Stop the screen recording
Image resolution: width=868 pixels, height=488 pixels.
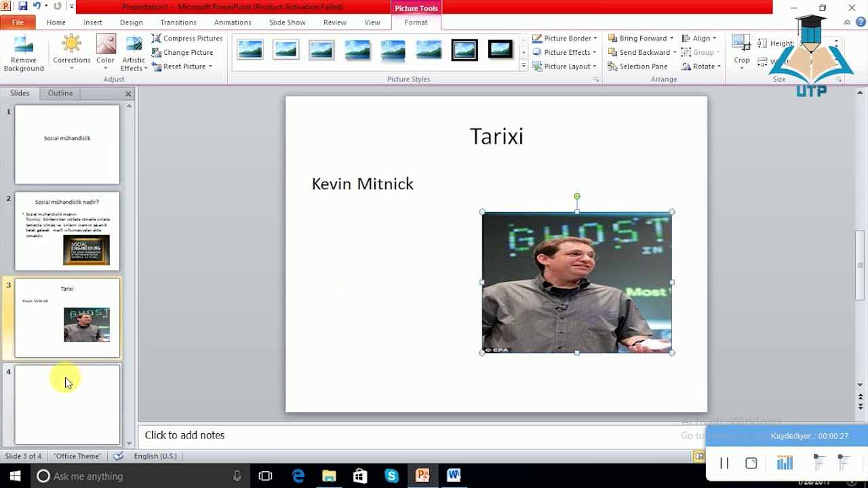click(x=751, y=464)
